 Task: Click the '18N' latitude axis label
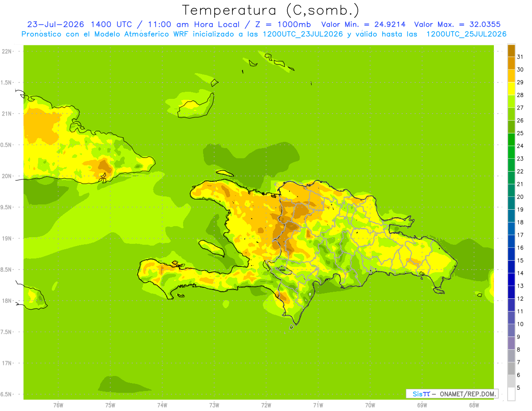point(7,301)
